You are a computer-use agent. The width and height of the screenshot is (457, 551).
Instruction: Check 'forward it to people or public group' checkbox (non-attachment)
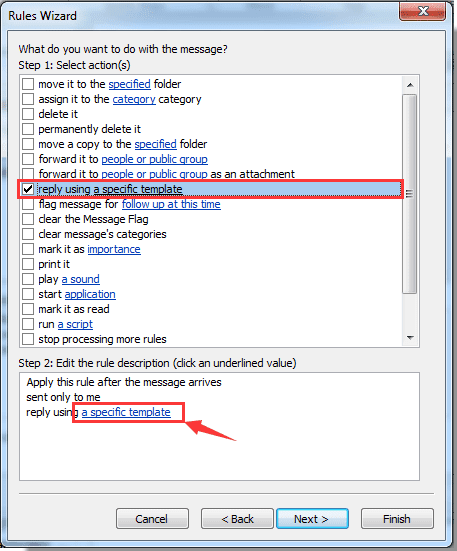click(x=28, y=159)
